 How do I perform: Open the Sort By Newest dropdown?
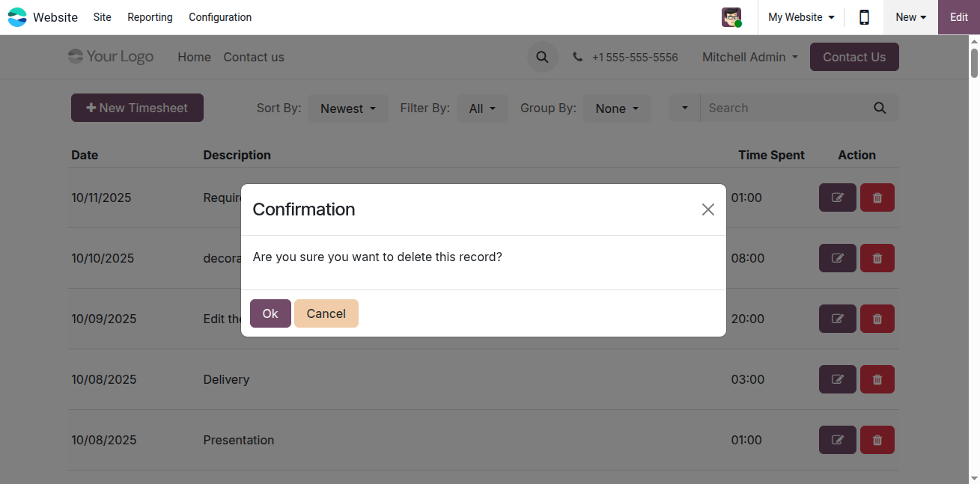tap(348, 108)
